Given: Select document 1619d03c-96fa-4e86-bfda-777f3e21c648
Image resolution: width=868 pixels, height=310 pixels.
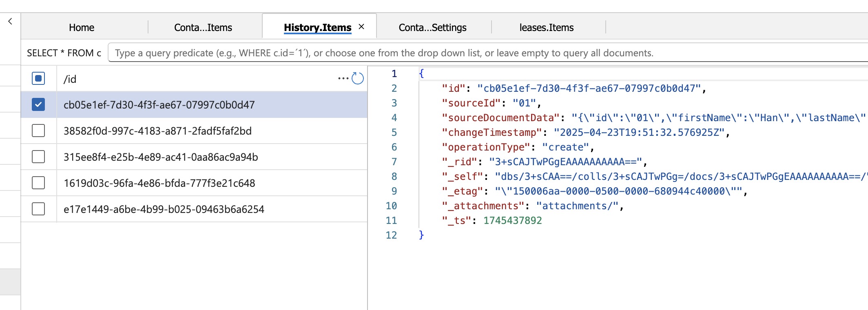Looking at the screenshot, I should (x=159, y=183).
